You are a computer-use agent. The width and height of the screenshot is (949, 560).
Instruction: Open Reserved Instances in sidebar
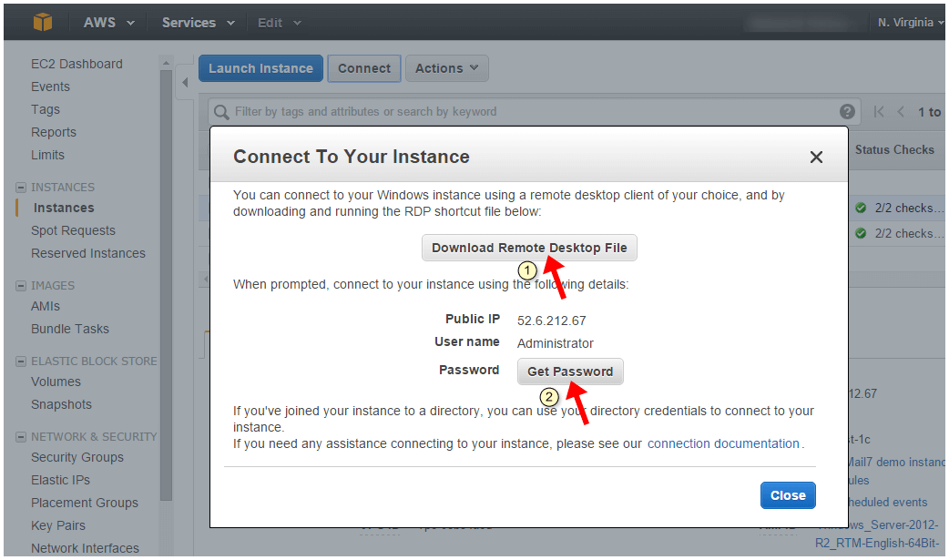[88, 253]
